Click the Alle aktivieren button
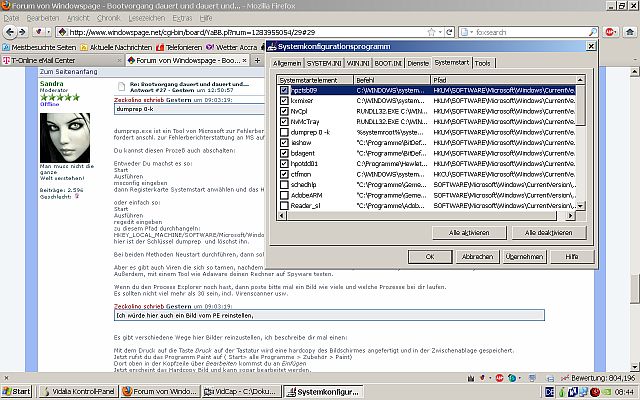 (469, 233)
